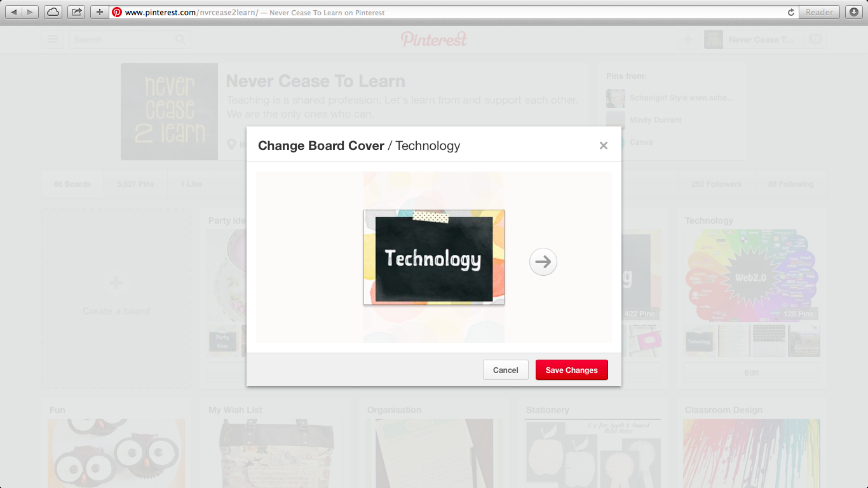The image size is (868, 488).
Task: Click the Reader button in address bar
Action: pos(819,12)
